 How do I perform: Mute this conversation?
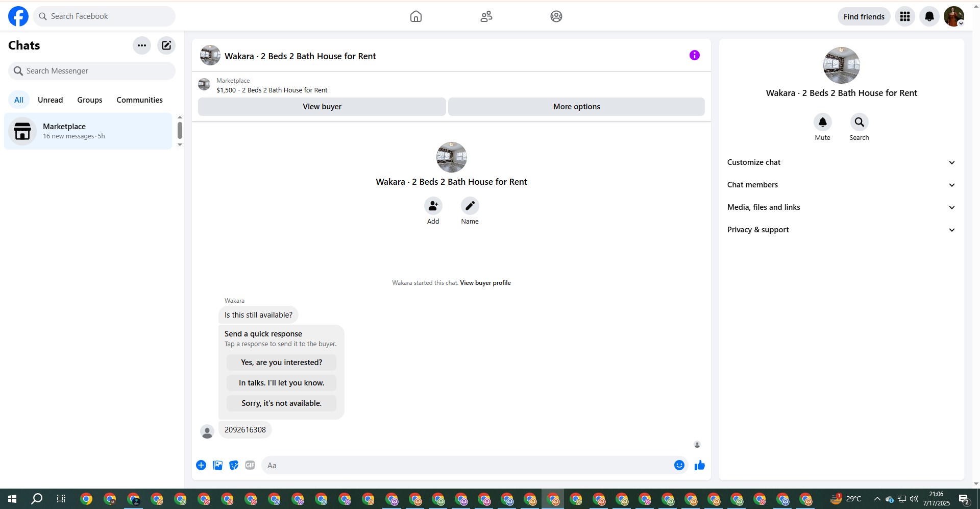[x=823, y=122]
